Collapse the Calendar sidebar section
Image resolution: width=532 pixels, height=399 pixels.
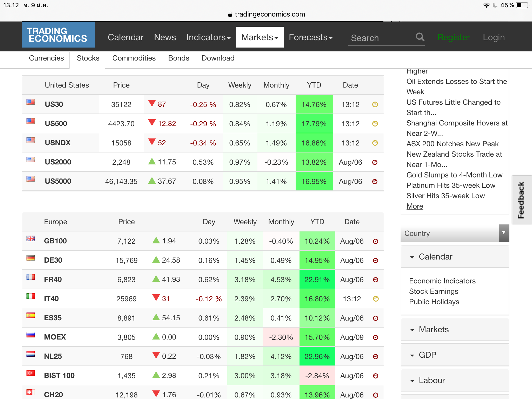point(455,257)
